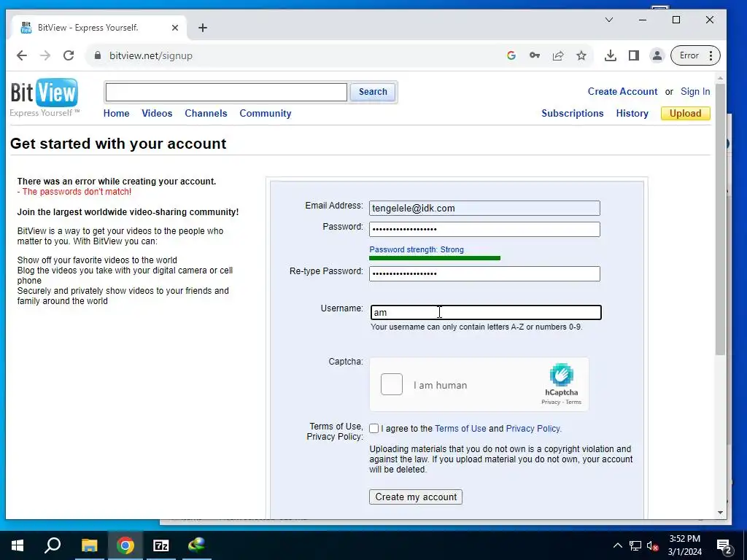Viewport: 747px width, 560px height.
Task: Close the BitView tab
Action: point(175,28)
